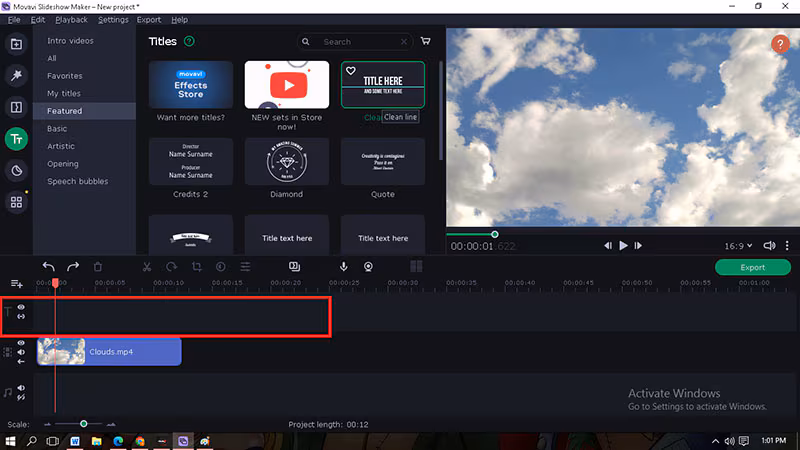Select the Titles sidebar icon
This screenshot has width=800, height=450.
pos(16,139)
